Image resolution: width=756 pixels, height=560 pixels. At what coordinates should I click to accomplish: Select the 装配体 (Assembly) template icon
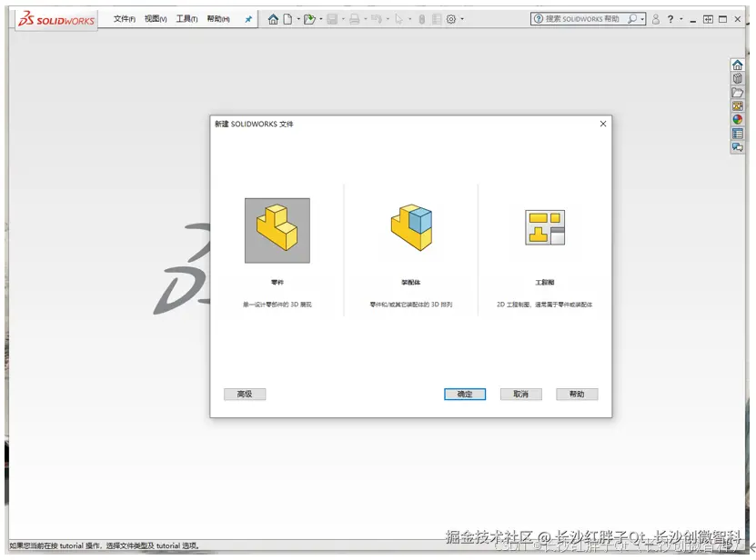[x=411, y=227]
